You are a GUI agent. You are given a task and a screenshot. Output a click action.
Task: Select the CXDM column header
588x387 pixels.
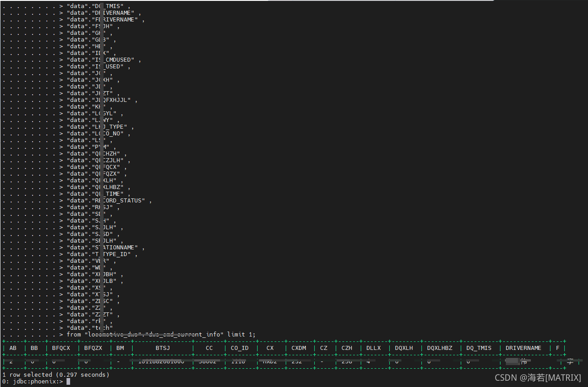(x=299, y=348)
